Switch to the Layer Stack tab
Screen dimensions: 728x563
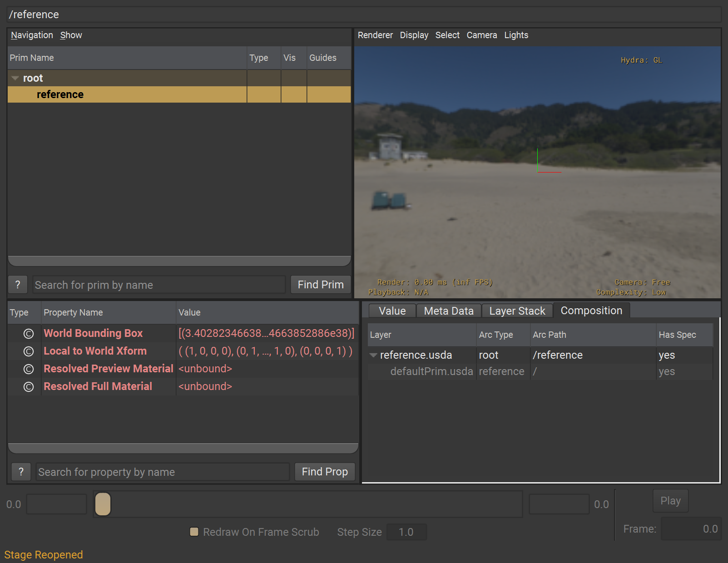pyautogui.click(x=517, y=311)
